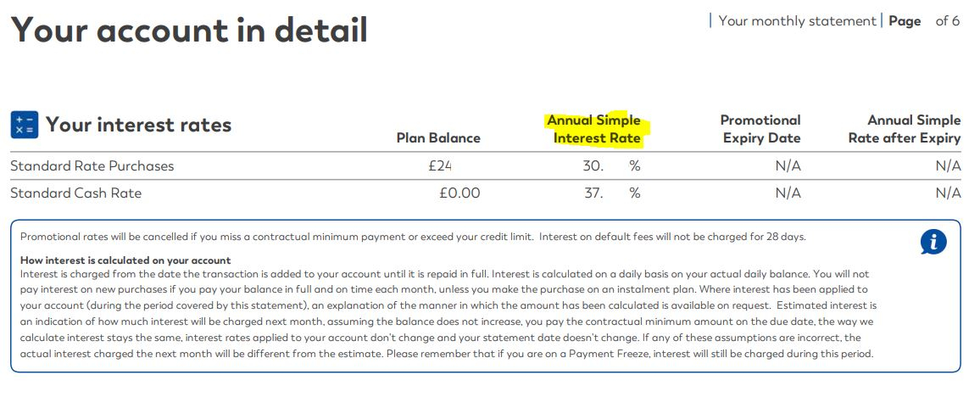Screen dimensions: 980x397
Task: Click the 30.% interest rate value
Action: tap(610, 166)
